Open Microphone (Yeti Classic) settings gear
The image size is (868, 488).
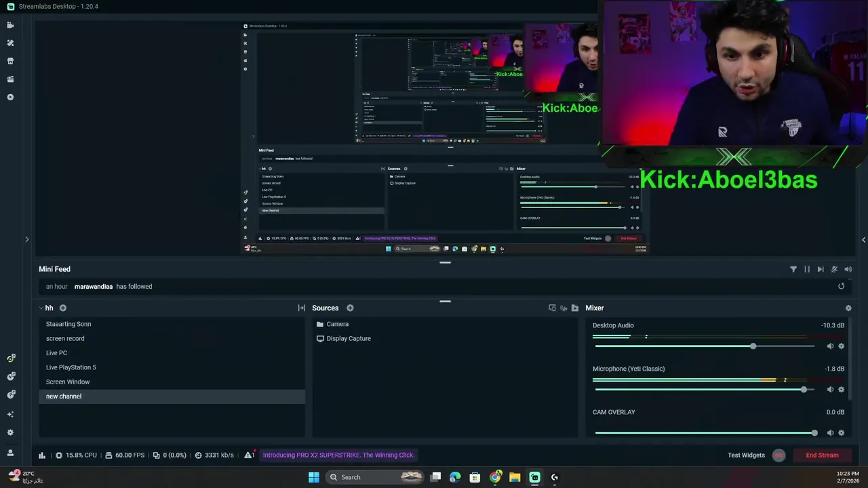pyautogui.click(x=842, y=390)
